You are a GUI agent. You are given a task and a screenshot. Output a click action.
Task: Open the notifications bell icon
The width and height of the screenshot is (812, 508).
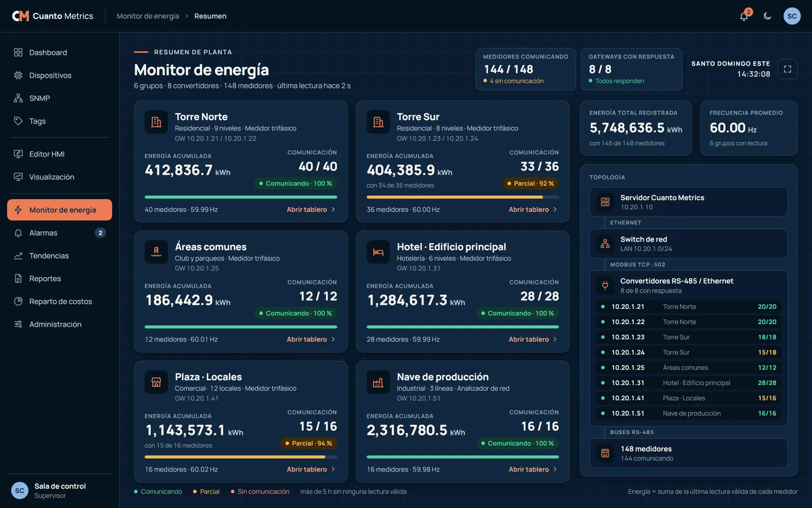(x=743, y=16)
